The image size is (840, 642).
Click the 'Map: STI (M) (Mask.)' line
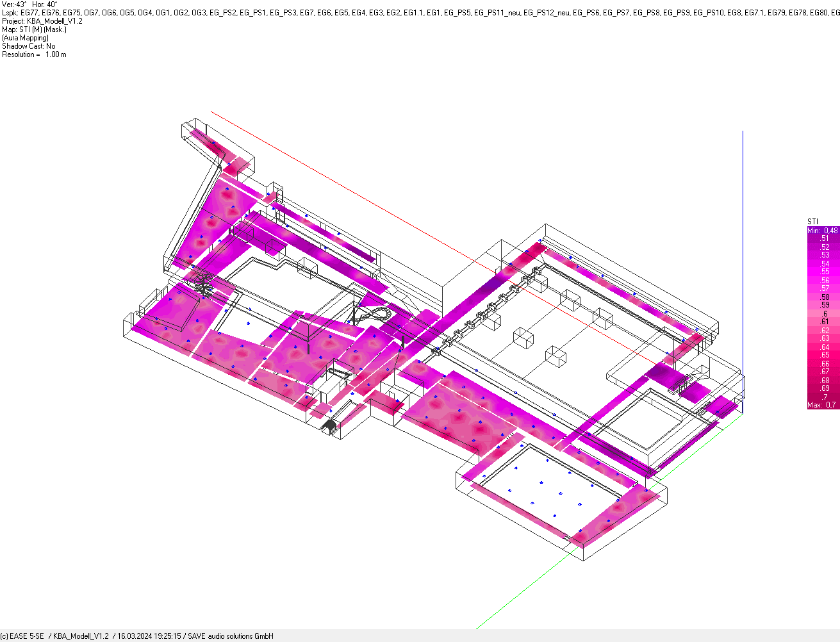[x=34, y=29]
